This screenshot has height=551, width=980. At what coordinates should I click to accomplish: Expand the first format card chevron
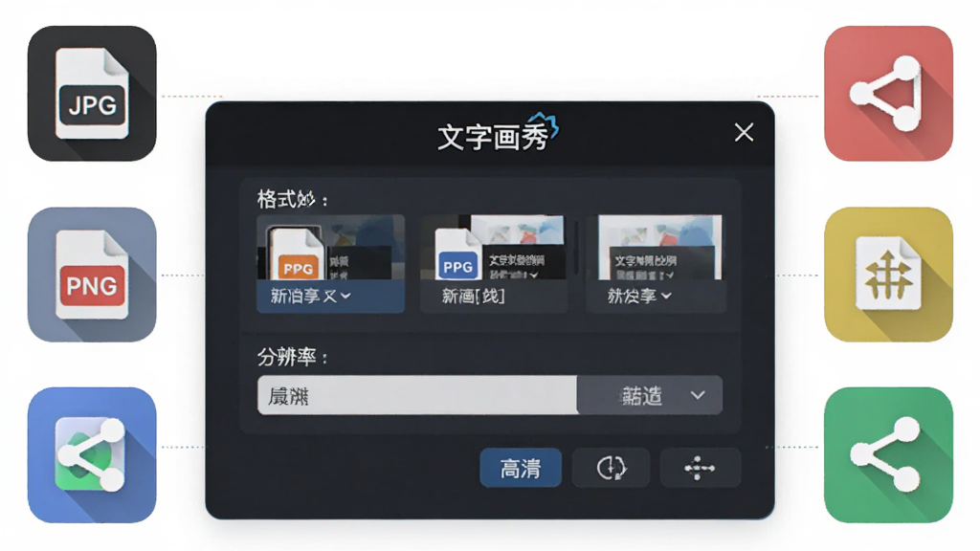click(x=346, y=296)
